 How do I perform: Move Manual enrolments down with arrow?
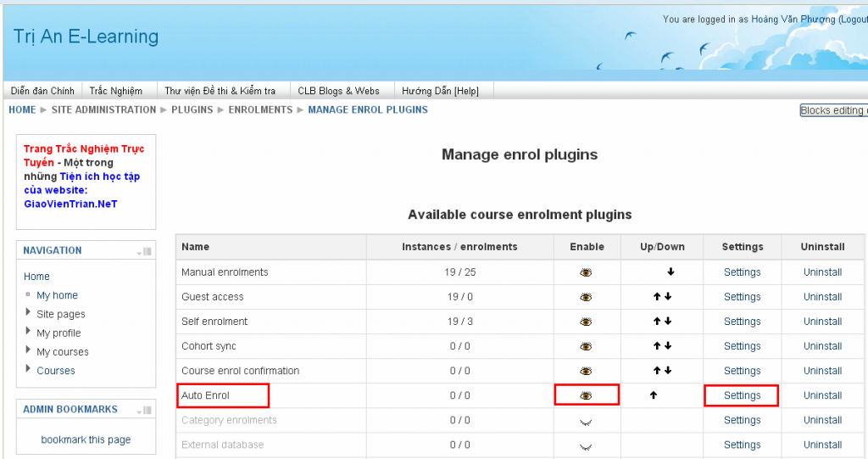tap(670, 272)
